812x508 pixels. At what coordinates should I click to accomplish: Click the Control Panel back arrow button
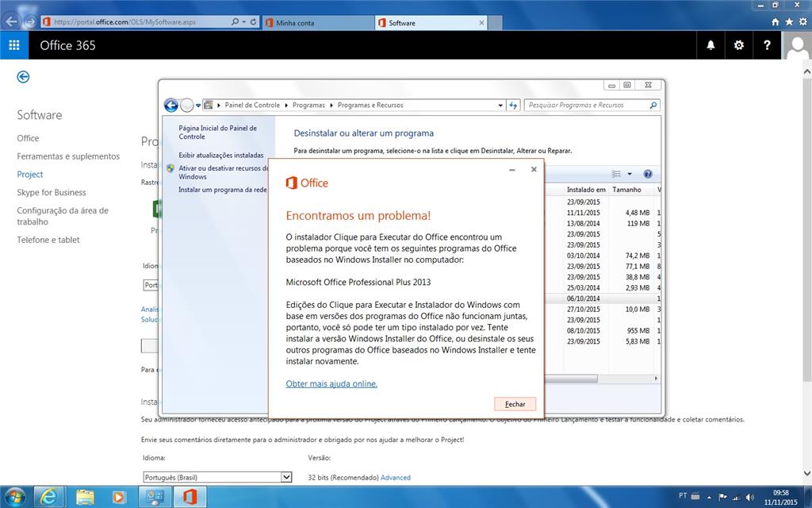pyautogui.click(x=171, y=106)
